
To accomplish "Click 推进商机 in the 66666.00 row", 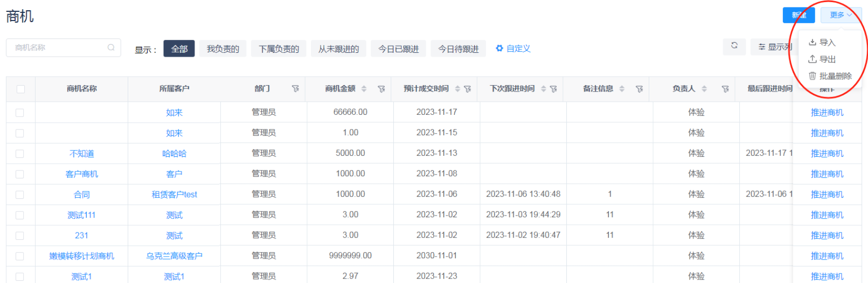I will [827, 113].
